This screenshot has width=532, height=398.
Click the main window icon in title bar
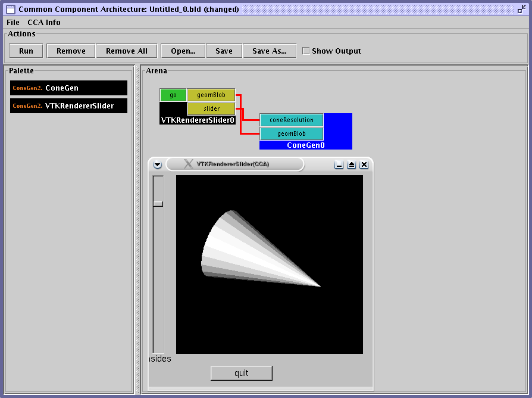(10, 10)
